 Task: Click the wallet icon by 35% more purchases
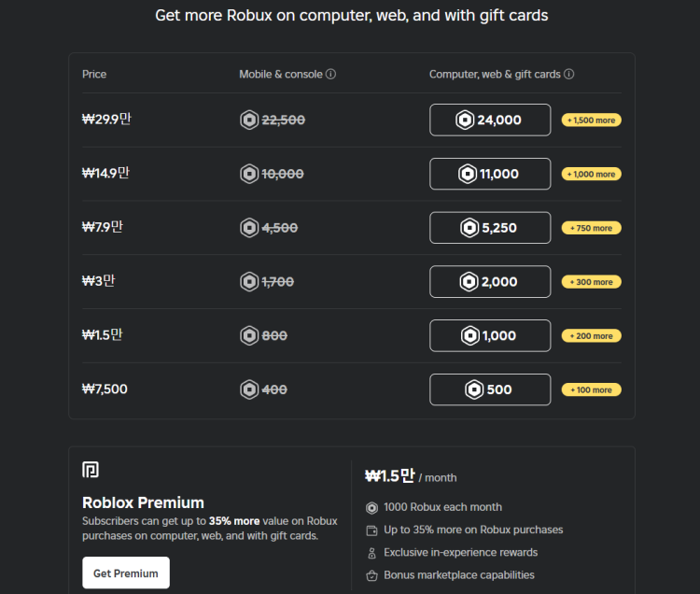coord(371,530)
